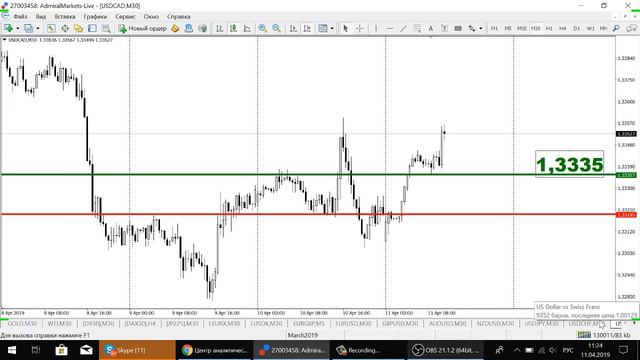
Task: Open the Strategy Tester icon
Action: pos(106,28)
